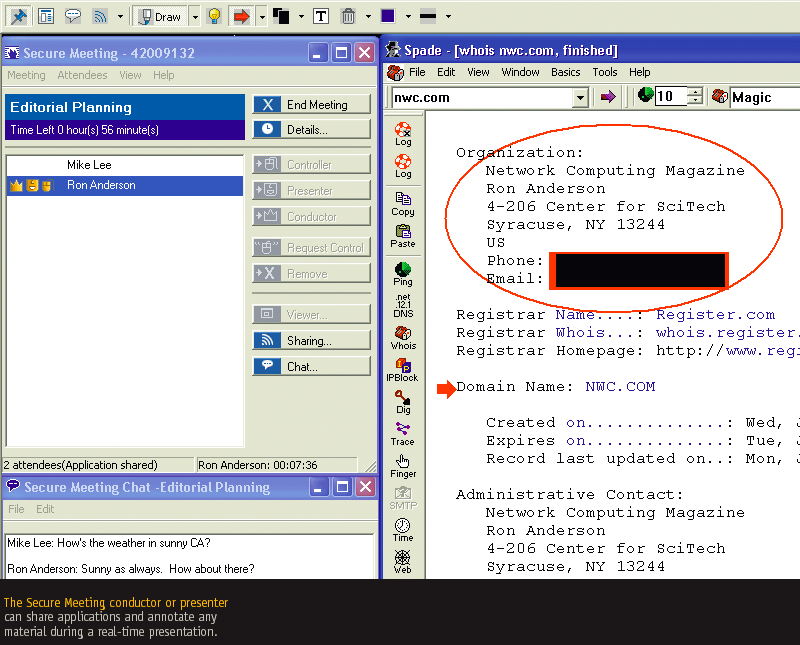Open the Sharing button

(x=312, y=341)
